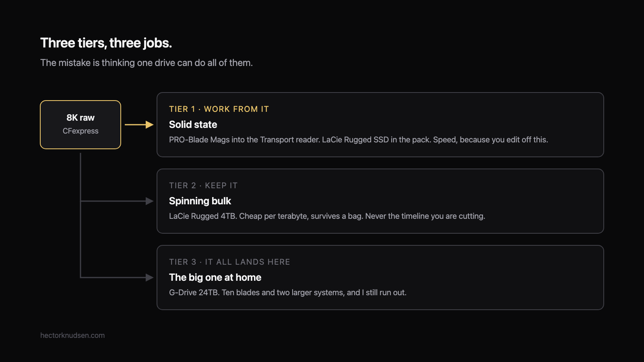The width and height of the screenshot is (644, 362).
Task: Click the CFexpress label
Action: click(x=80, y=131)
